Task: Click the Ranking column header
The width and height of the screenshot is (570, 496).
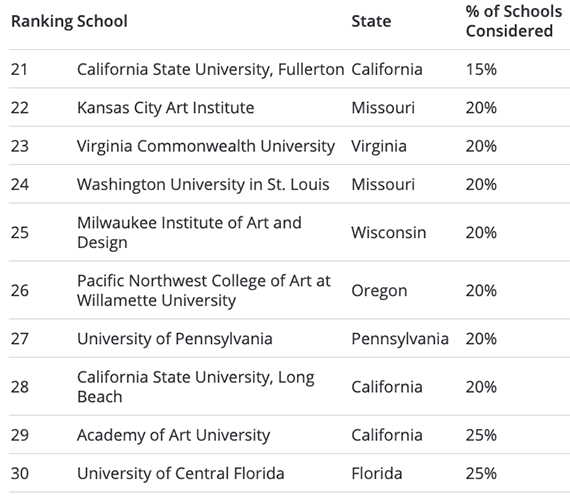Action: 42,21
